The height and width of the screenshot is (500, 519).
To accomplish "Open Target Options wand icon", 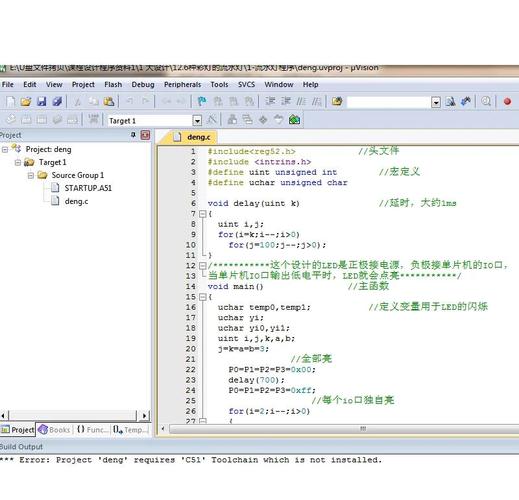I will point(212,119).
